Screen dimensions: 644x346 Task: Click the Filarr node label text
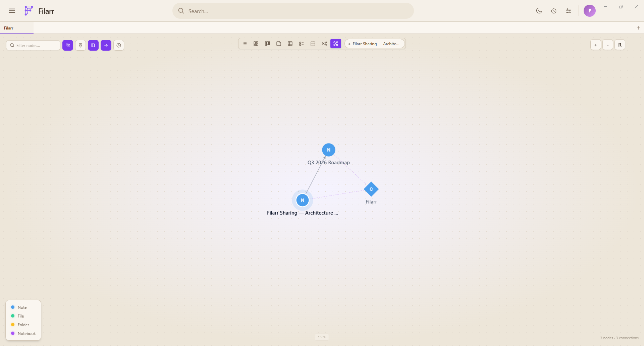coord(371,202)
